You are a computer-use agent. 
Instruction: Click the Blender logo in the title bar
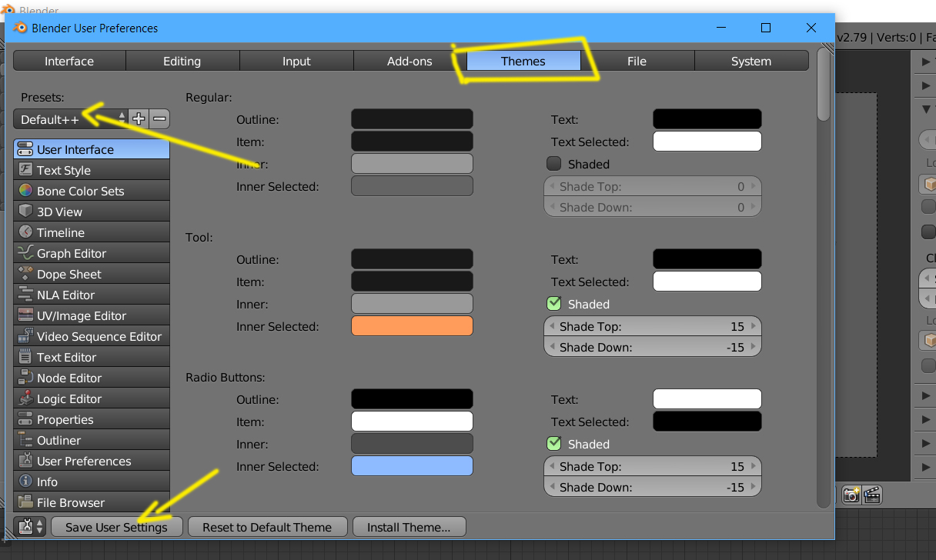click(20, 28)
